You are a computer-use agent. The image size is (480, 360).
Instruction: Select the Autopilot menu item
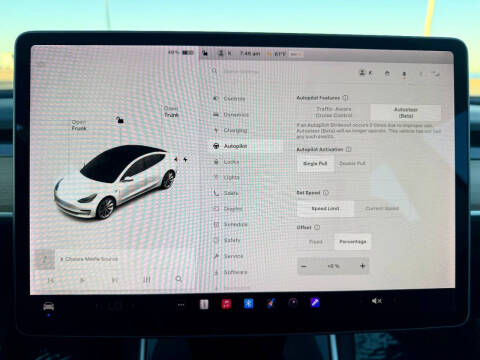click(x=246, y=146)
